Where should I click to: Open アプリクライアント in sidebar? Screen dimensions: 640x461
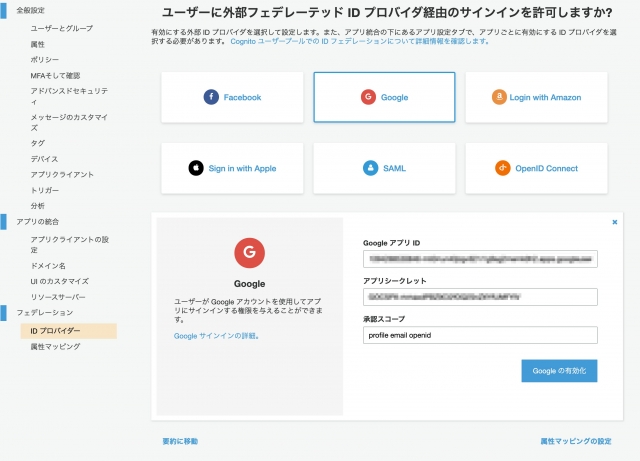tap(62, 175)
